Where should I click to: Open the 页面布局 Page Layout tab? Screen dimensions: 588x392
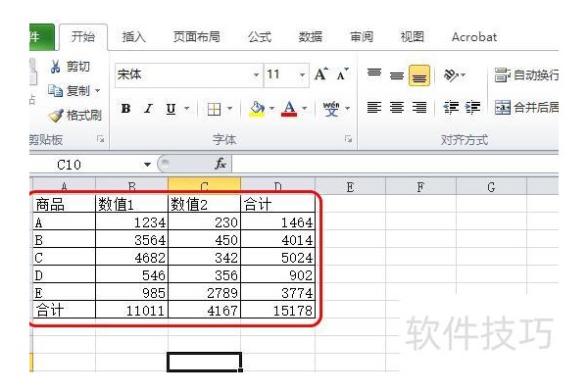(x=197, y=37)
